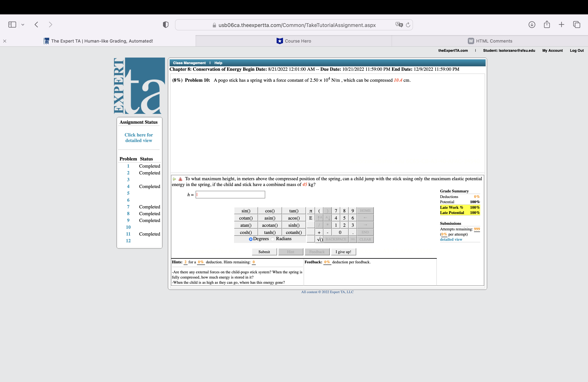The image size is (588, 382).
Task: Click the I give up! button
Action: 343,252
